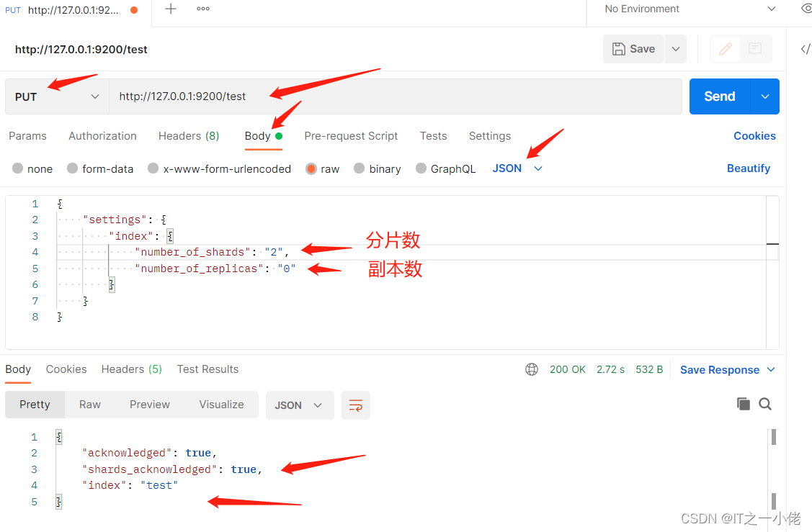Open the request Headers (8) tab
The height and width of the screenshot is (532, 812).
(189, 135)
